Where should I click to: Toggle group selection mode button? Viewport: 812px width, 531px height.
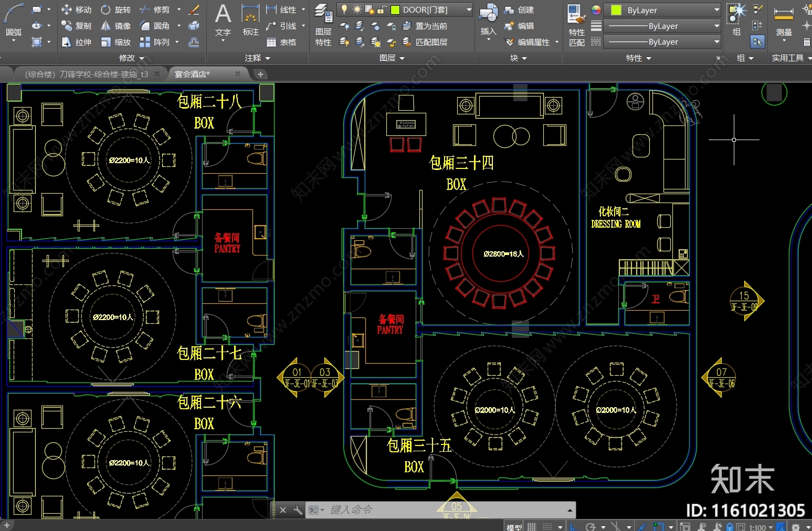(757, 42)
